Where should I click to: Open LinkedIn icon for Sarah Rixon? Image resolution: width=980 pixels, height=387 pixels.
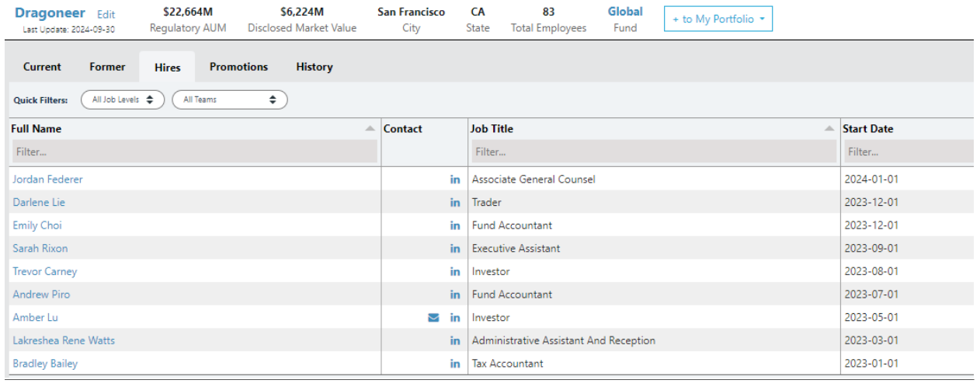click(455, 249)
